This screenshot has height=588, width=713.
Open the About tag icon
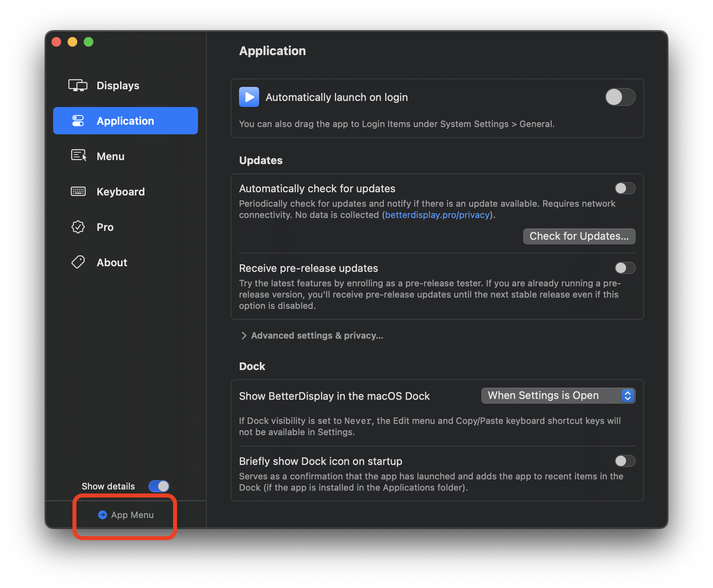click(78, 262)
